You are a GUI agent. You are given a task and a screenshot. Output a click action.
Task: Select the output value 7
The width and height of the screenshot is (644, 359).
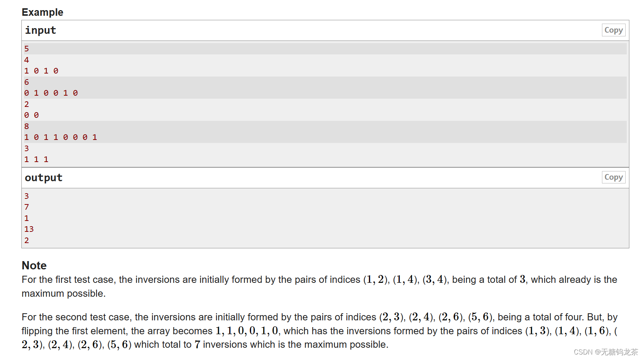26,207
